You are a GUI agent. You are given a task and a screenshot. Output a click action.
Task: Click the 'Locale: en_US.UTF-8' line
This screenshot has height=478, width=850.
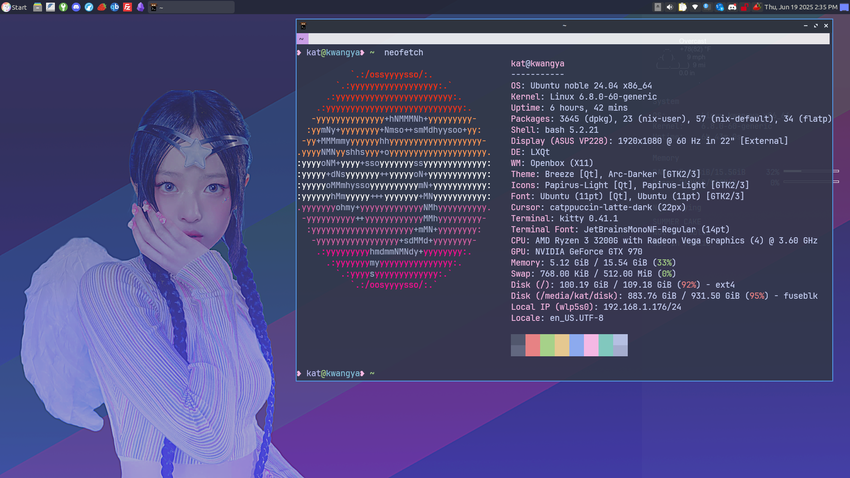[x=557, y=318]
